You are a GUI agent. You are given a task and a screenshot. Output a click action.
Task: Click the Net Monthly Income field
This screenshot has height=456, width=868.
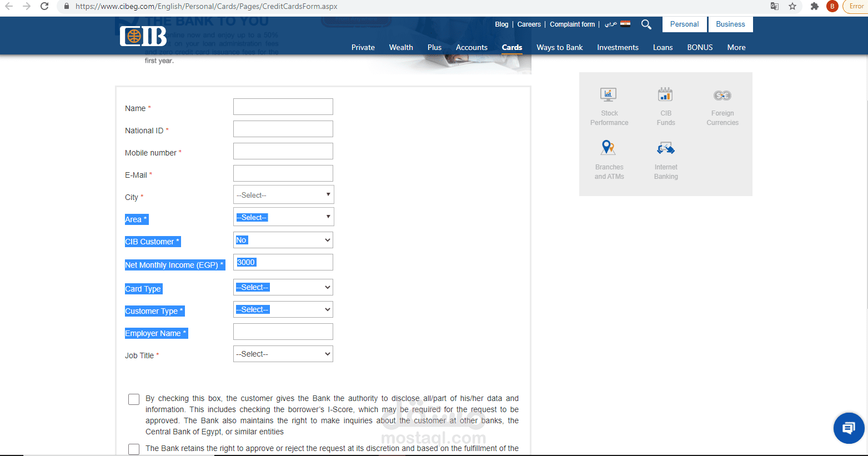pos(283,262)
